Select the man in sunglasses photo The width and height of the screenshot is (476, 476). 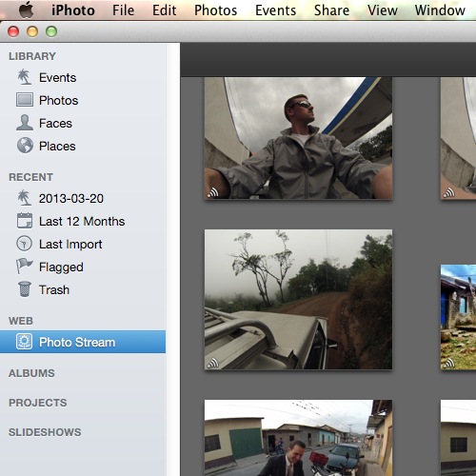[298, 138]
